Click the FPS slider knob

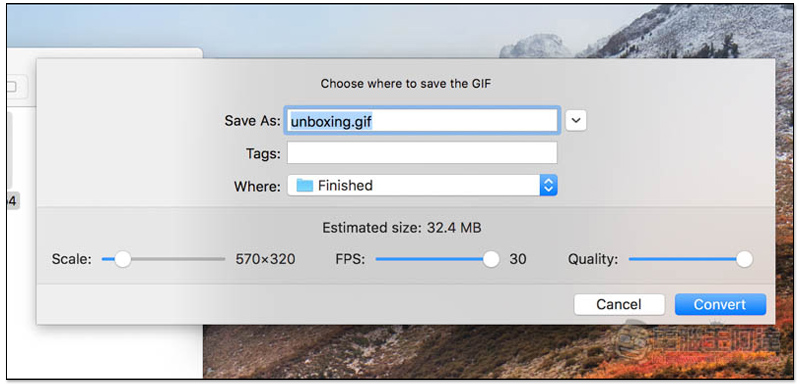point(491,260)
